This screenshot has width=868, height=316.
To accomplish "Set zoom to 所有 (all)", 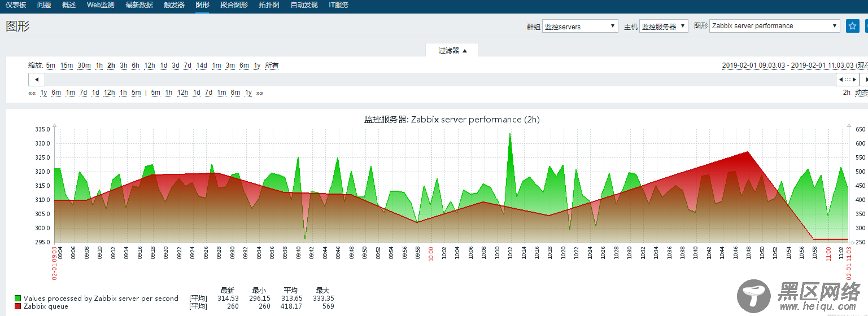I will [272, 65].
